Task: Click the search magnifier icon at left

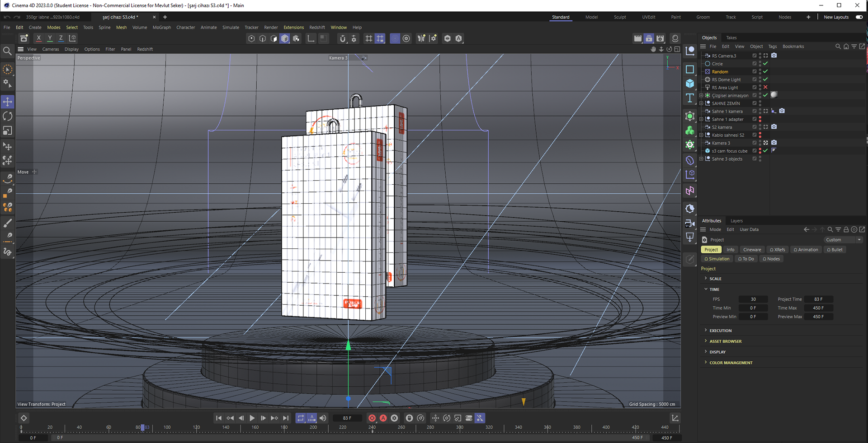Action: pyautogui.click(x=7, y=51)
